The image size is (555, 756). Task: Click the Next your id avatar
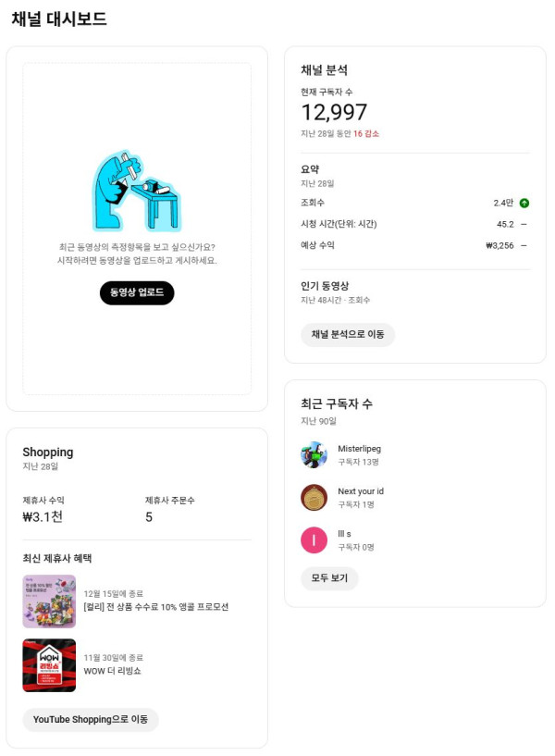tap(314, 497)
